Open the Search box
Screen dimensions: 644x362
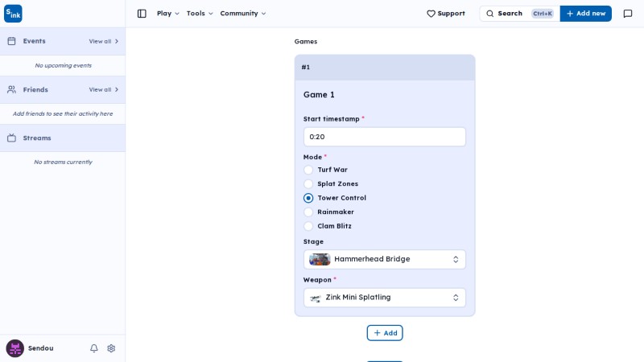point(519,14)
